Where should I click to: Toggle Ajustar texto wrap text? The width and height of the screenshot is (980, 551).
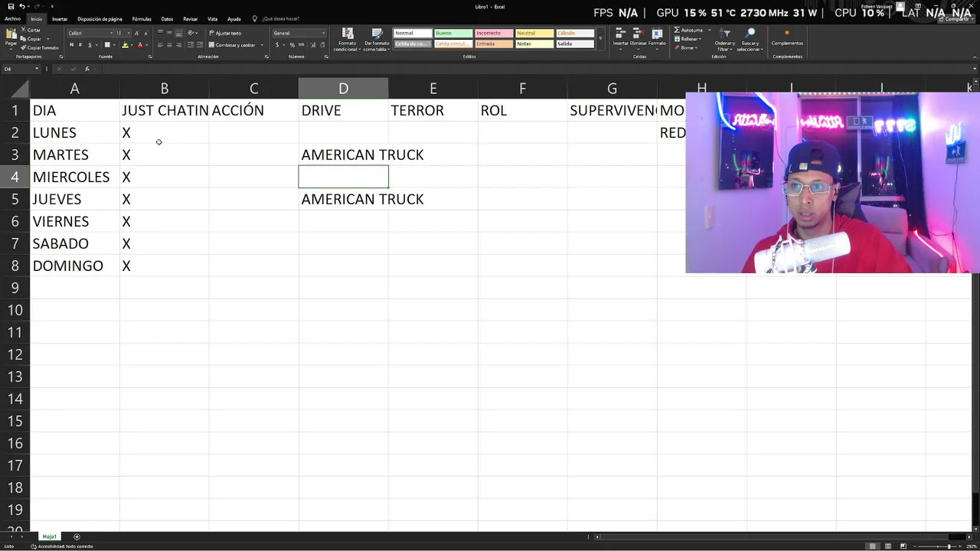[225, 33]
